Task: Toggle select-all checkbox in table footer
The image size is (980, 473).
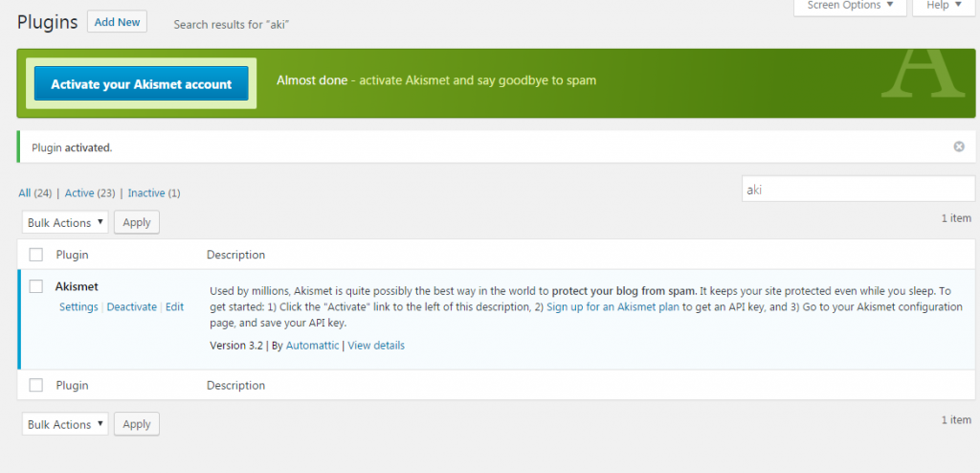Action: click(36, 385)
